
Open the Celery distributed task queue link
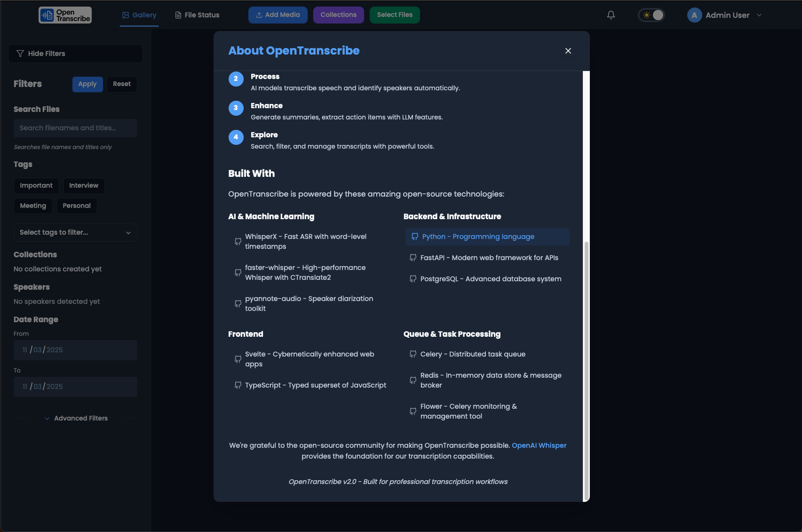click(487, 355)
